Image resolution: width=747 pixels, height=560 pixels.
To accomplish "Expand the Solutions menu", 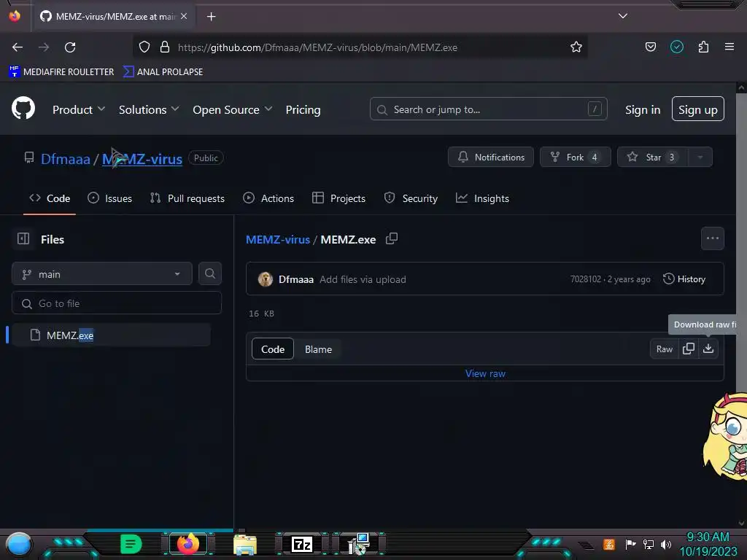I will tap(149, 109).
